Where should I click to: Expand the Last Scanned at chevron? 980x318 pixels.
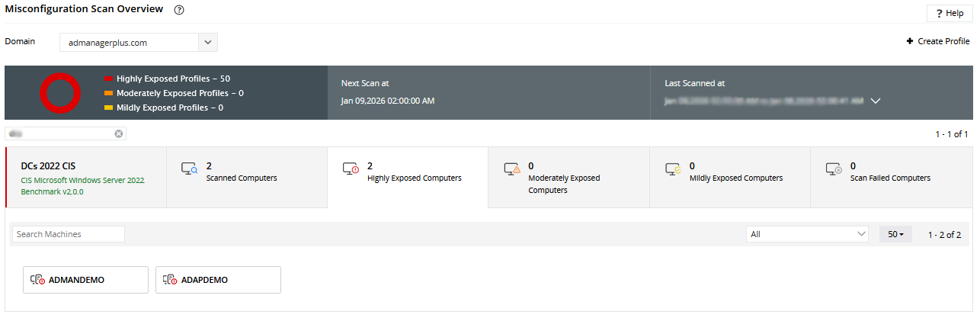pyautogui.click(x=875, y=101)
